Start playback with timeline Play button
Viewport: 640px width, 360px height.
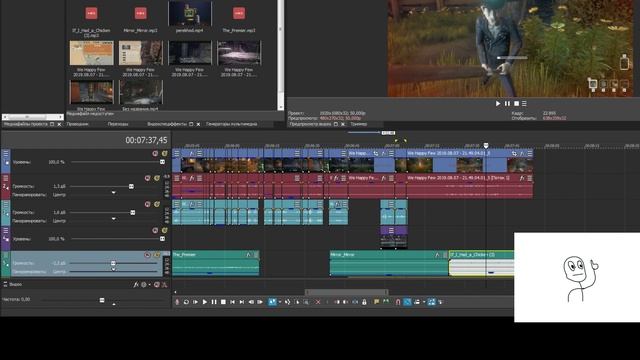click(204, 302)
